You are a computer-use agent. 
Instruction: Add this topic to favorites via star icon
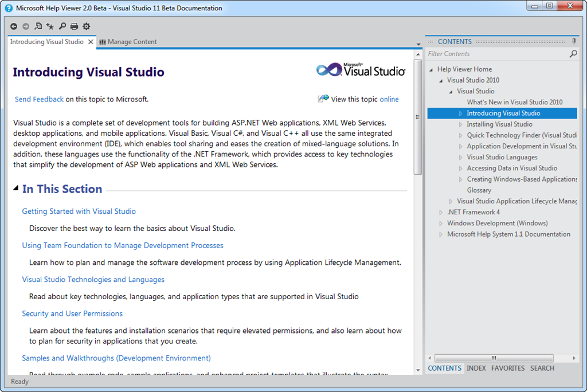tap(50, 26)
